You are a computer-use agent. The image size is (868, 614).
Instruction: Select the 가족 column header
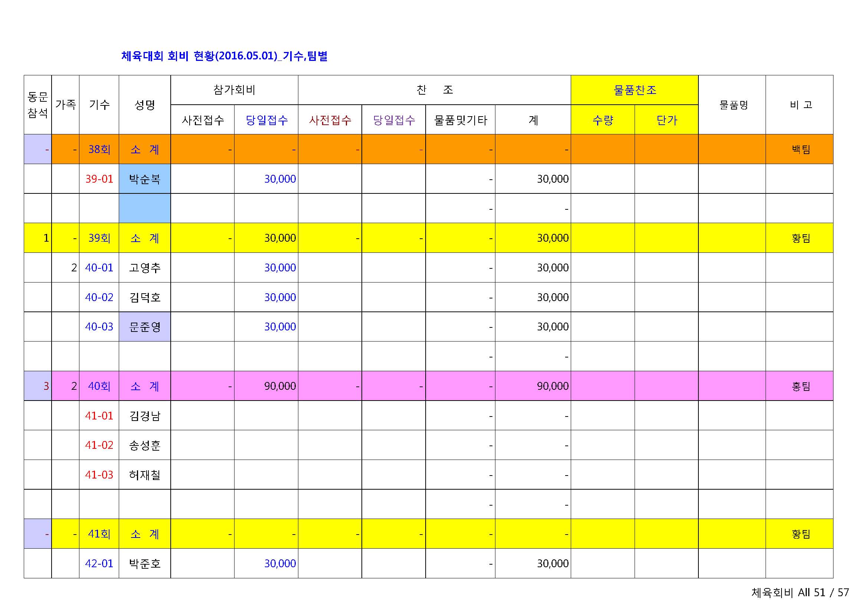(65, 105)
